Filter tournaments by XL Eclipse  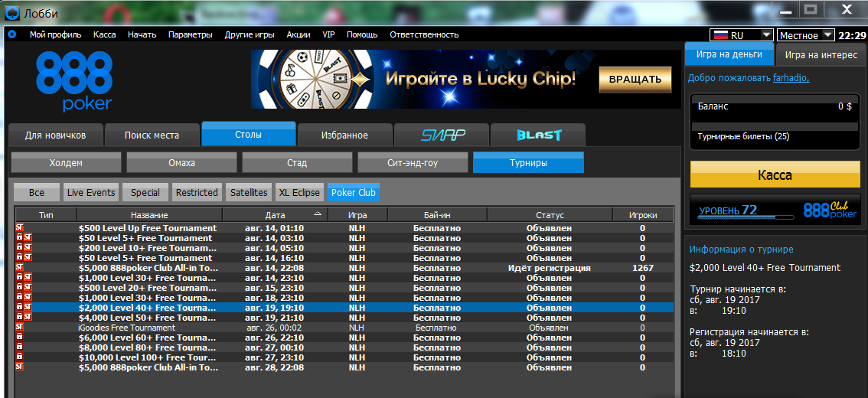pos(299,193)
